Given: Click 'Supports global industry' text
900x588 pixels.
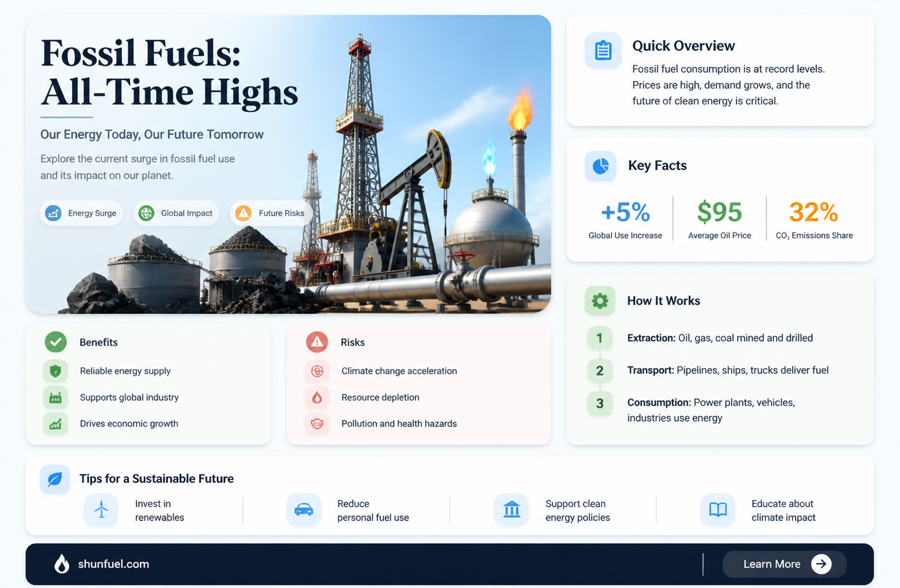Looking at the screenshot, I should [129, 397].
